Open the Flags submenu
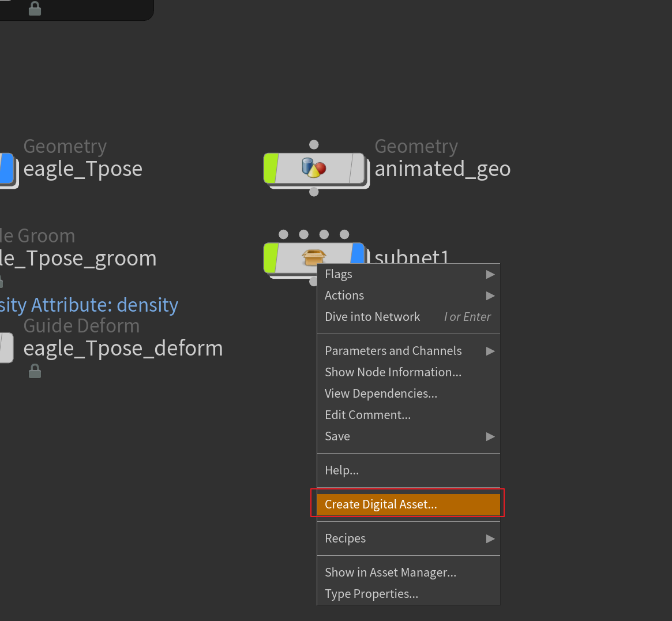This screenshot has width=672, height=621. pos(408,274)
